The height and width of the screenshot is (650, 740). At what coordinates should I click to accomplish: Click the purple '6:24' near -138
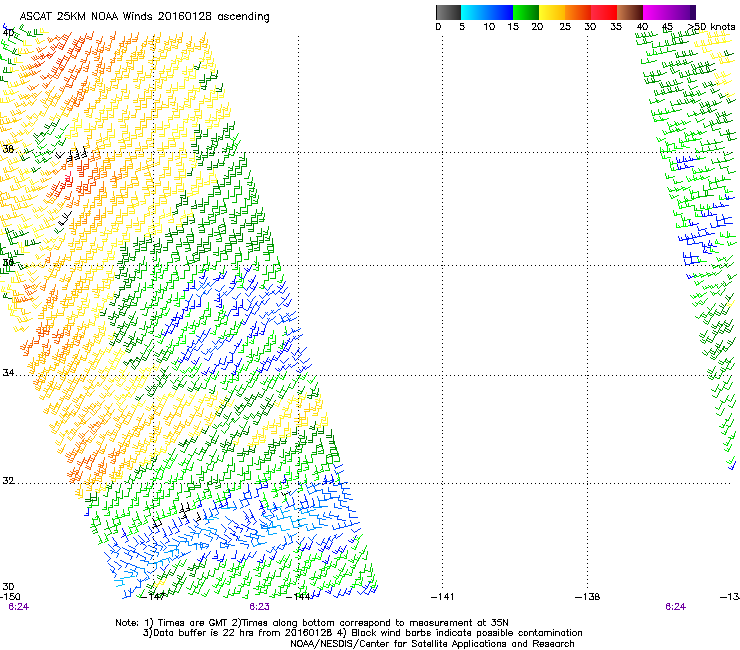(x=675, y=607)
